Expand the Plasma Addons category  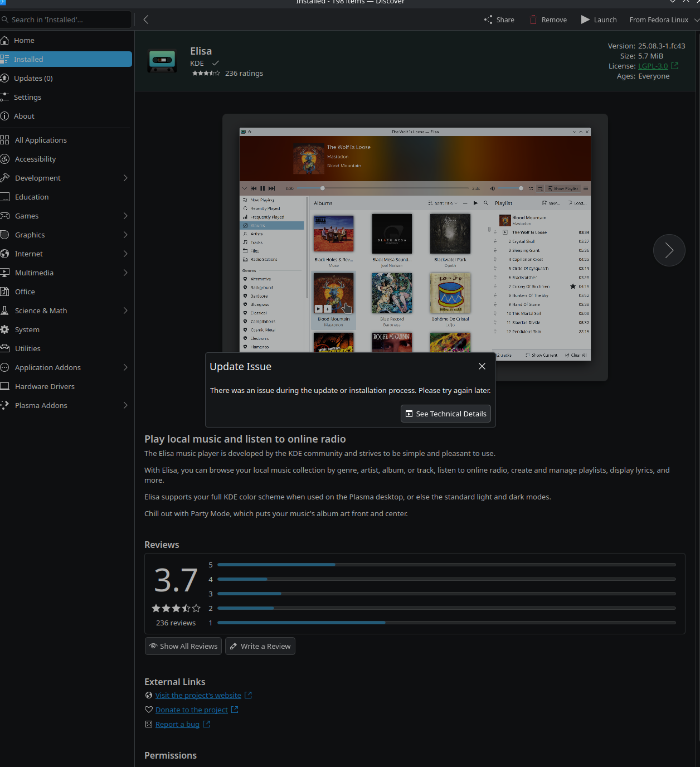click(125, 405)
